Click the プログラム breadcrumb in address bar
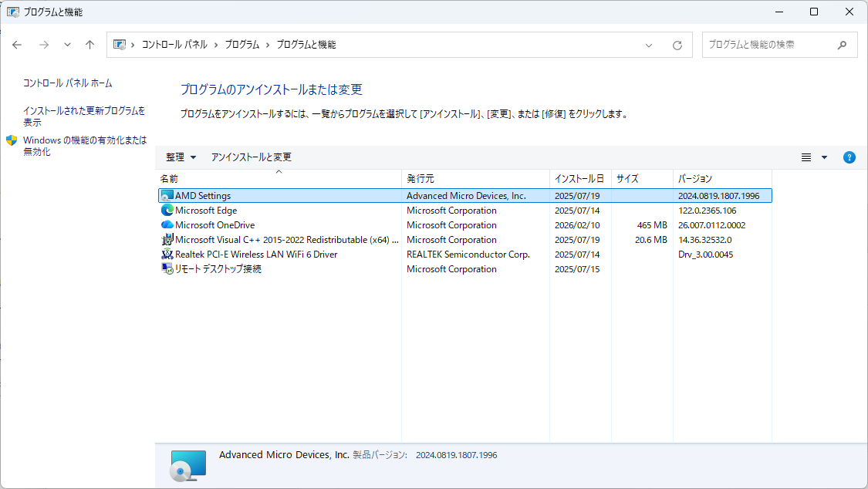 click(241, 45)
